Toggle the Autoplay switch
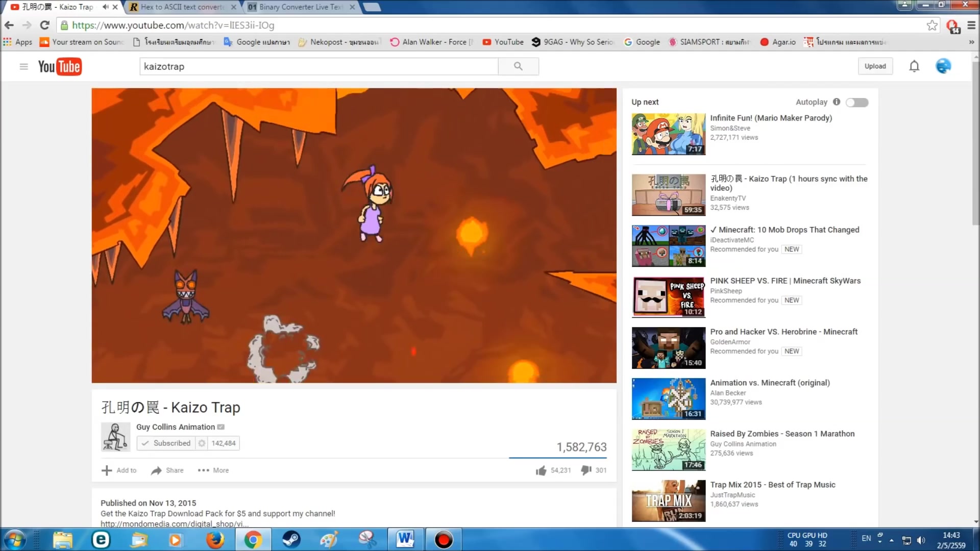Image resolution: width=980 pixels, height=551 pixels. click(x=857, y=103)
